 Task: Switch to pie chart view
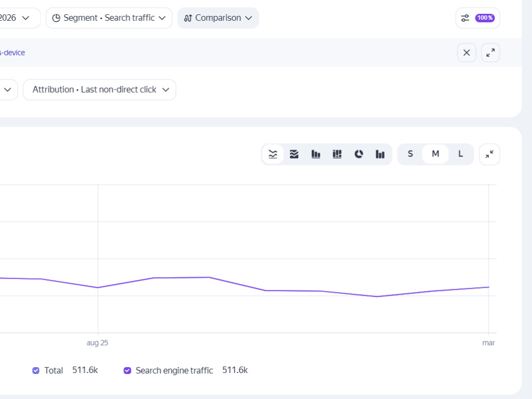(359, 154)
